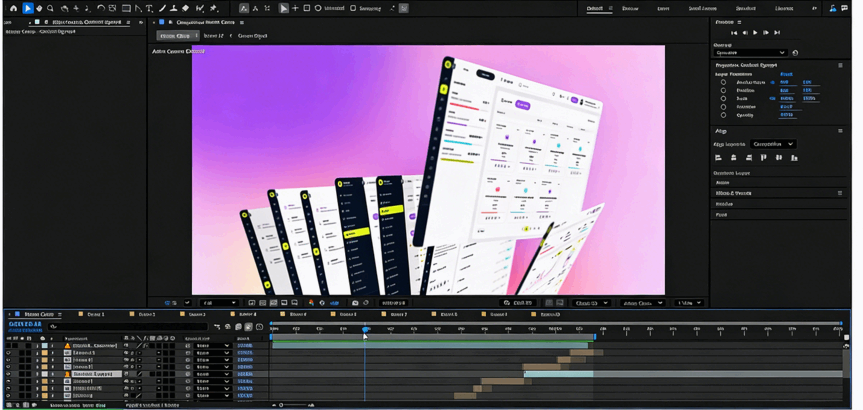Select the Type tool
Screen dimensions: 863x410
pos(150,8)
